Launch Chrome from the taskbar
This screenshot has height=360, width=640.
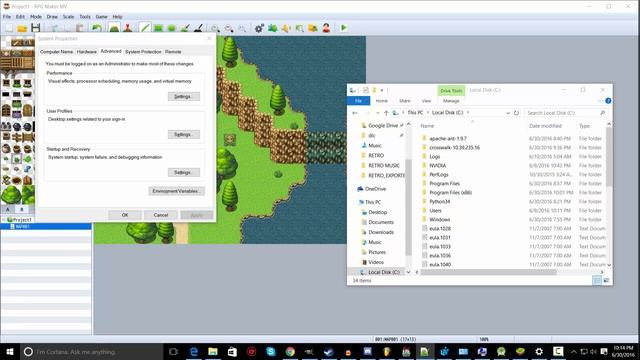[290, 352]
